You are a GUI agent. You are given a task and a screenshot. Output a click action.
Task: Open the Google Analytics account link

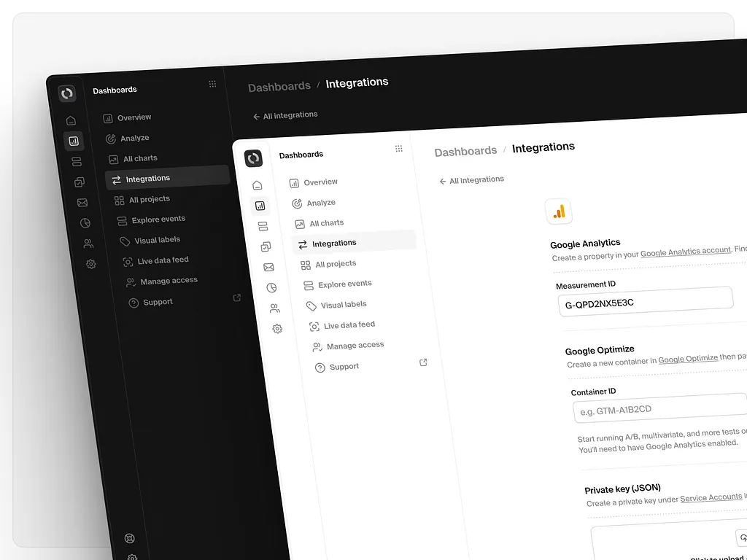[685, 251]
